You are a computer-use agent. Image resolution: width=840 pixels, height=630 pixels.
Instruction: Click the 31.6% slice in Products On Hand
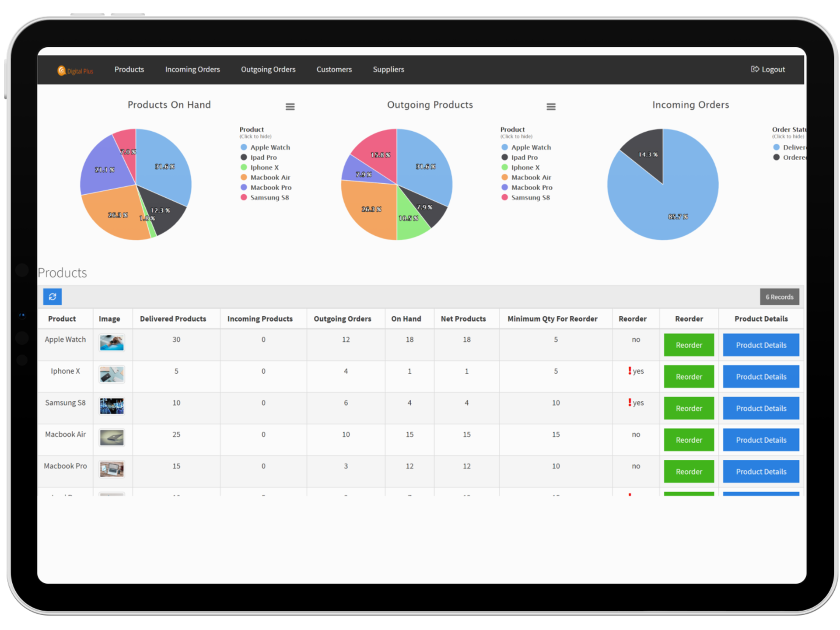click(164, 166)
